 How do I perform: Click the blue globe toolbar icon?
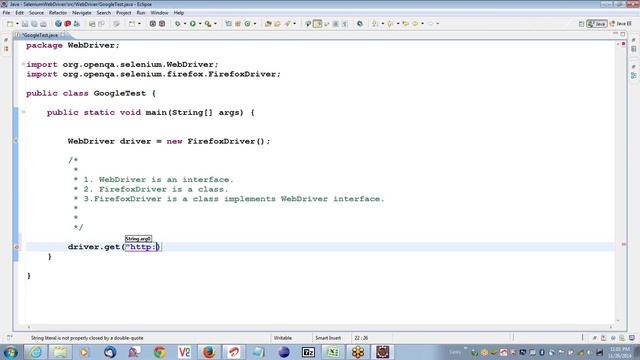click(58, 24)
